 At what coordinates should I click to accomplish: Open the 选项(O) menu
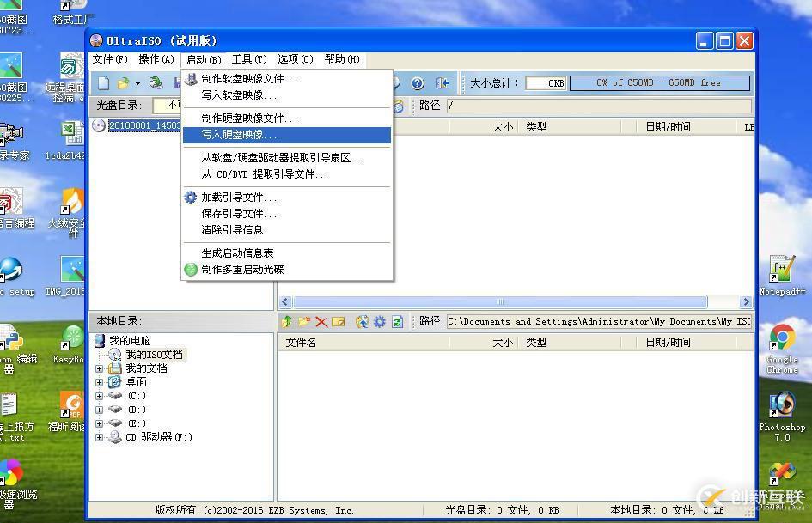tap(296, 59)
